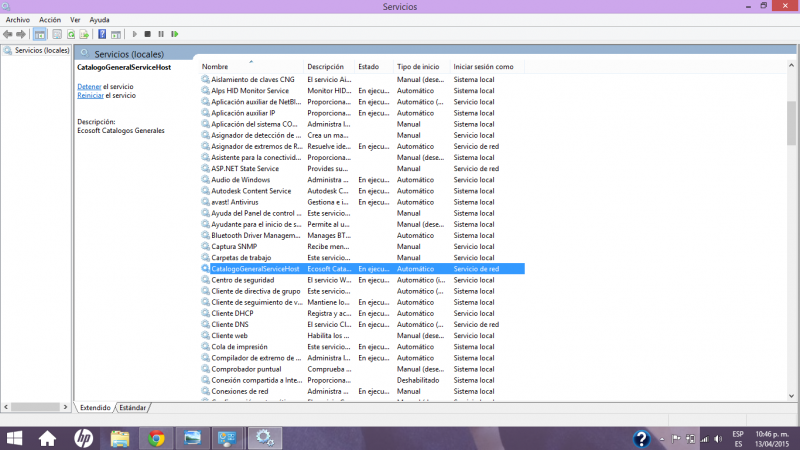The height and width of the screenshot is (450, 800).
Task: Open the Acción menu
Action: 50,20
